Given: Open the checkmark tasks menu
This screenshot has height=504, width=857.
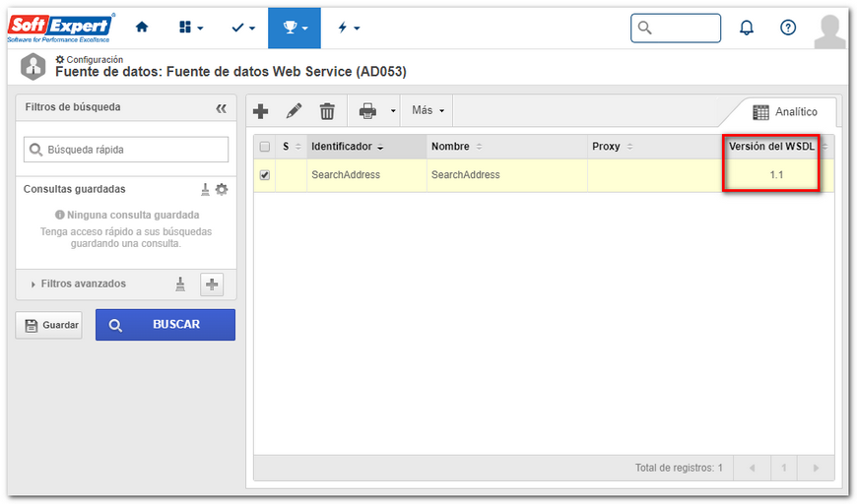Looking at the screenshot, I should point(242,28).
